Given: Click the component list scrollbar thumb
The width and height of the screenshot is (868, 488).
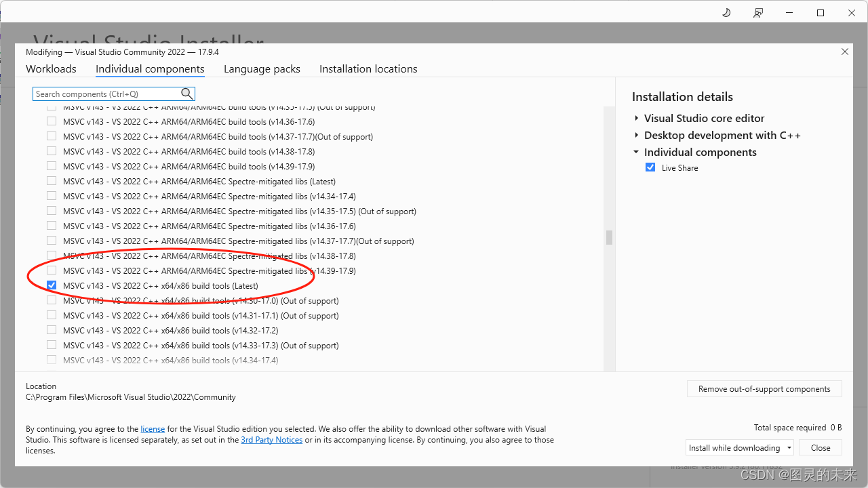Looking at the screenshot, I should (x=609, y=237).
